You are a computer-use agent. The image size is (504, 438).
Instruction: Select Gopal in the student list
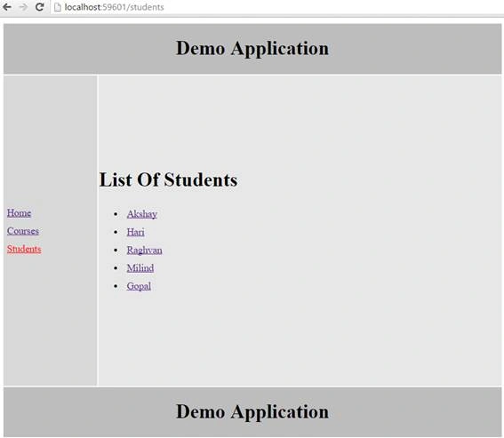[139, 286]
